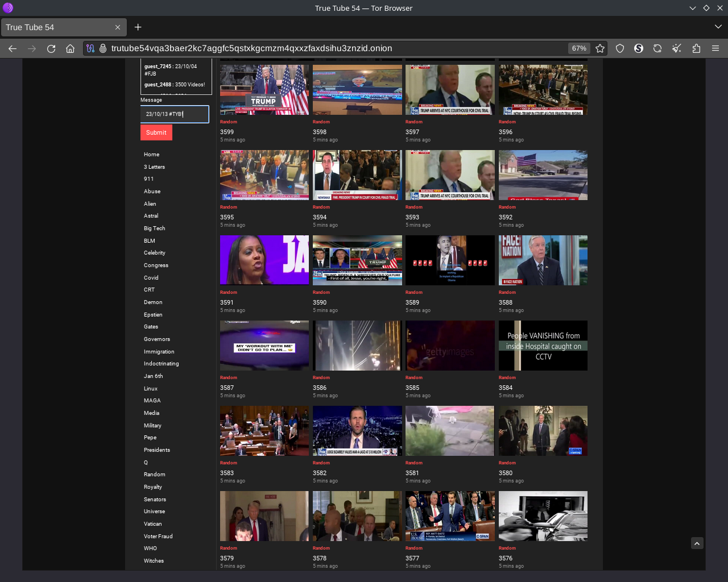Viewport: 728px width, 582px height.
Task: Click the NoScript S toolbar icon
Action: [639, 48]
